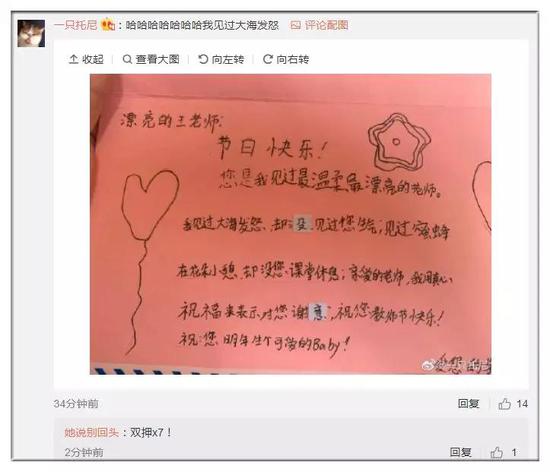
Task: Open the 评论配图 comment image link
Action: pyautogui.click(x=320, y=25)
